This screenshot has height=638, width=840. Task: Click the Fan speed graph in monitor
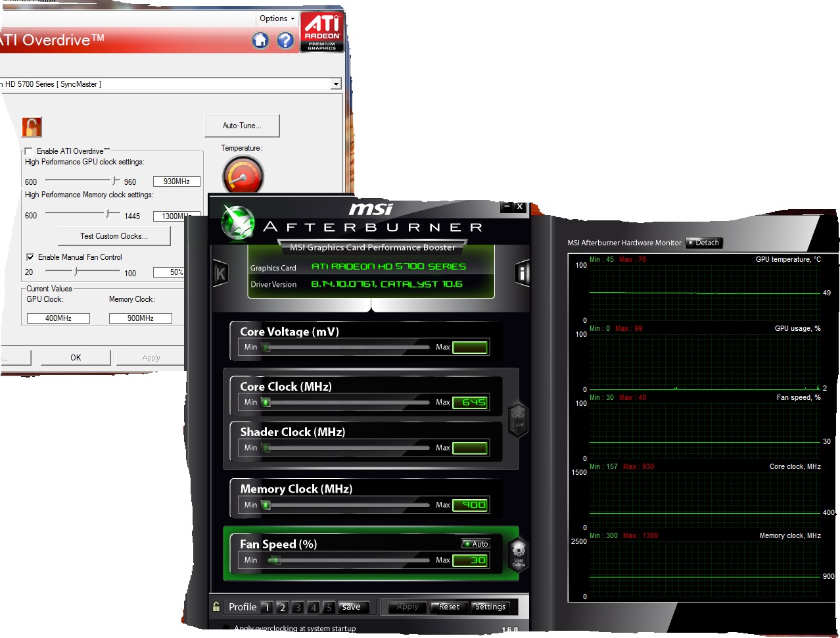(x=705, y=430)
